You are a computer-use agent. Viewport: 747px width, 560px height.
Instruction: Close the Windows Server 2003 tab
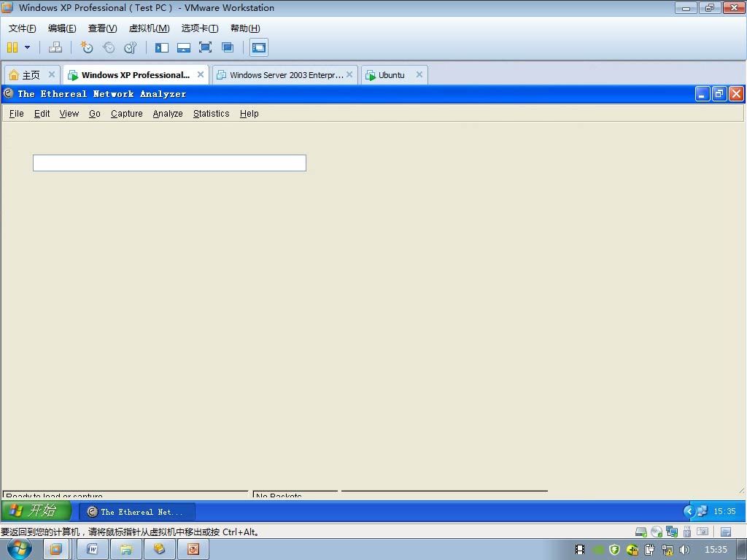tap(349, 74)
